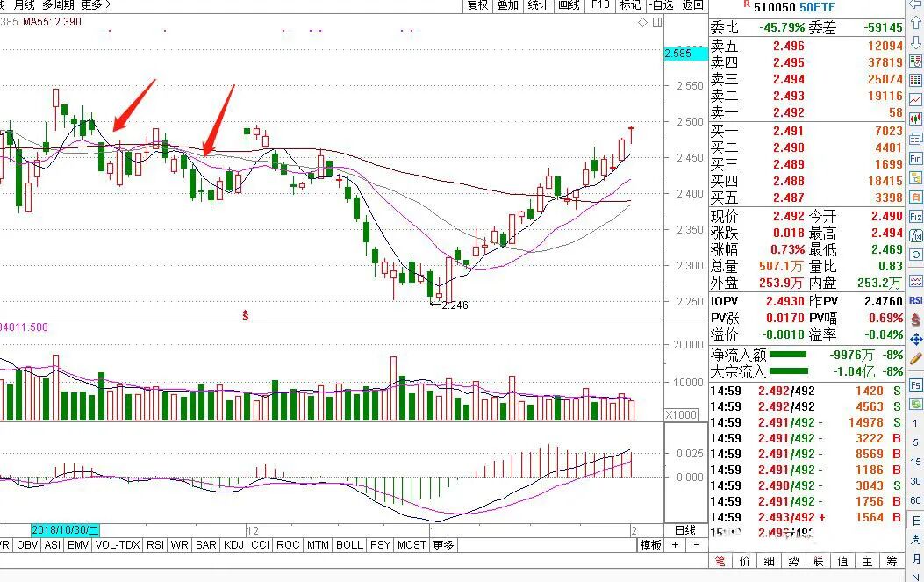The image size is (924, 582).
Task: Select the 月 monthly period in sidebar
Action: click(916, 558)
